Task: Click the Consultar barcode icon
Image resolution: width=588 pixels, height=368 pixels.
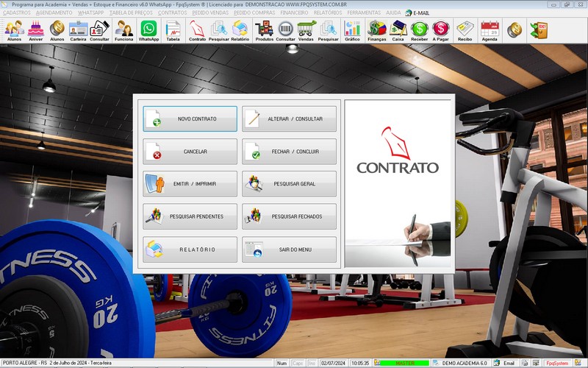Action: point(285,30)
